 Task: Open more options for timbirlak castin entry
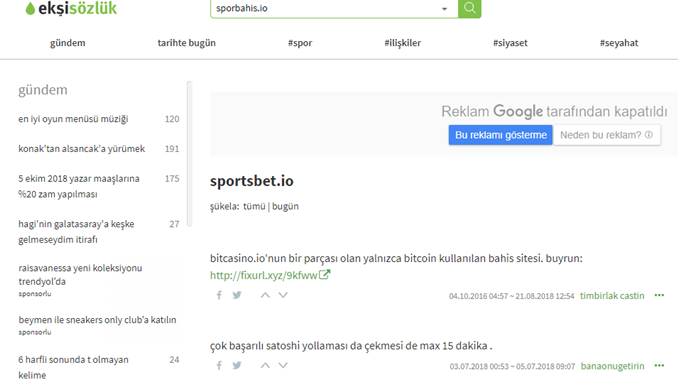[659, 295]
